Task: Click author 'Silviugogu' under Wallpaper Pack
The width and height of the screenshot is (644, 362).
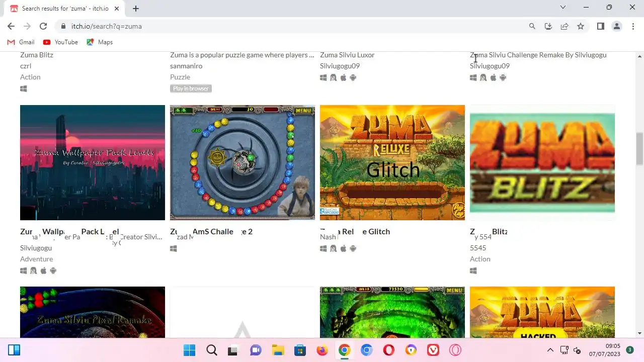Action: (36, 248)
